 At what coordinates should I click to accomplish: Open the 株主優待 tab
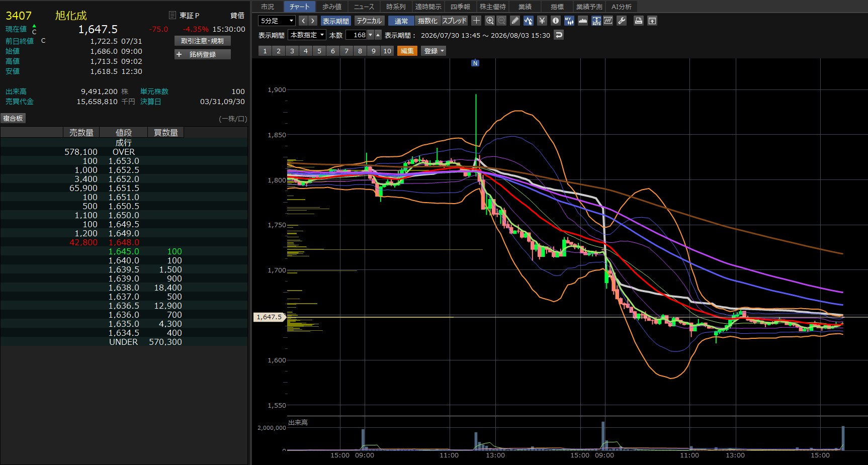click(x=492, y=7)
